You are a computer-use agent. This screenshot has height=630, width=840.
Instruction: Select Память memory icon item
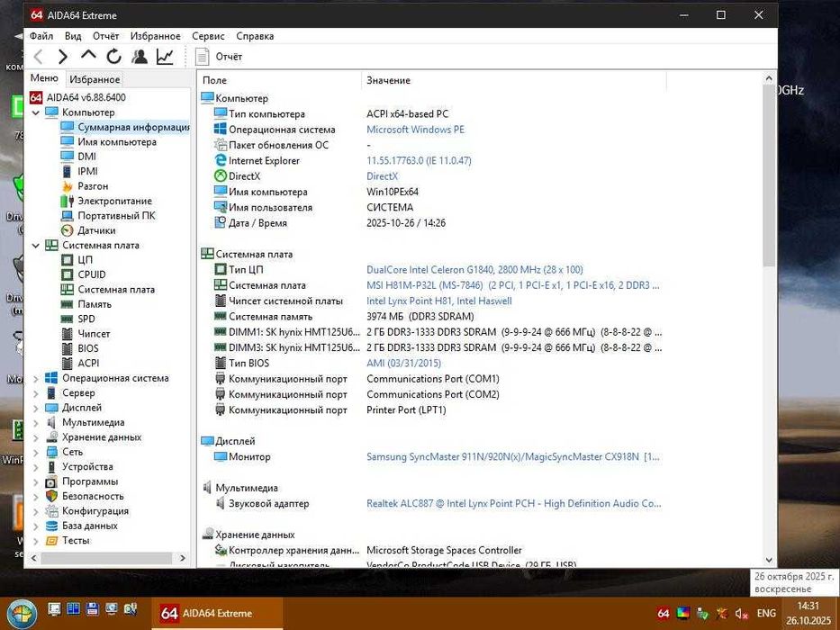(67, 304)
